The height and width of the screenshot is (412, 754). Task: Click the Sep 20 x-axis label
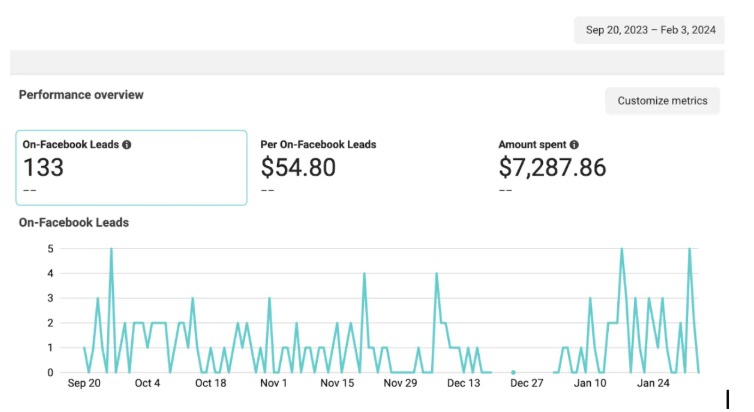point(84,383)
